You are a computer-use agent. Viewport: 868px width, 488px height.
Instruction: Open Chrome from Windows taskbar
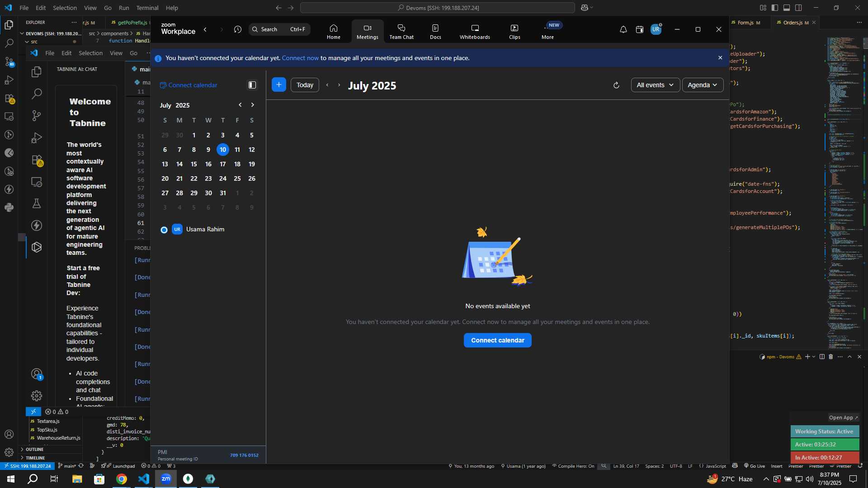coord(122,479)
